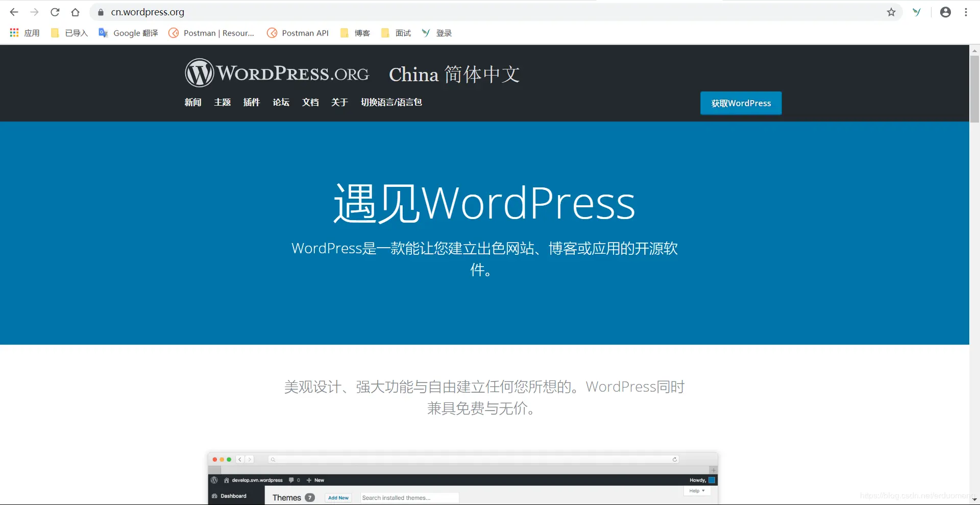Open the 插件 navigation item
980x505 pixels.
[x=252, y=102]
